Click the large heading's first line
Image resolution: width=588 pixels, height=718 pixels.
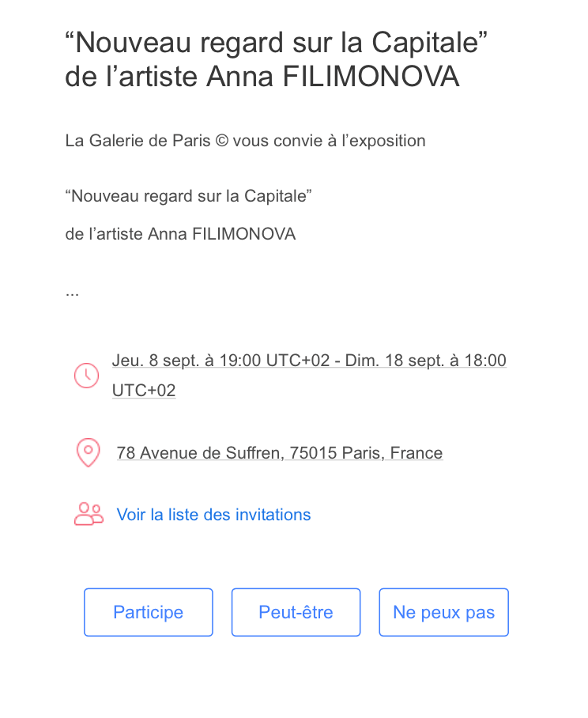pos(275,43)
